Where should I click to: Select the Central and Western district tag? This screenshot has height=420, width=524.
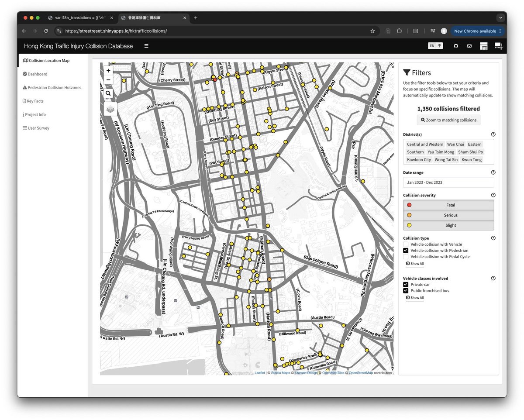pos(425,145)
